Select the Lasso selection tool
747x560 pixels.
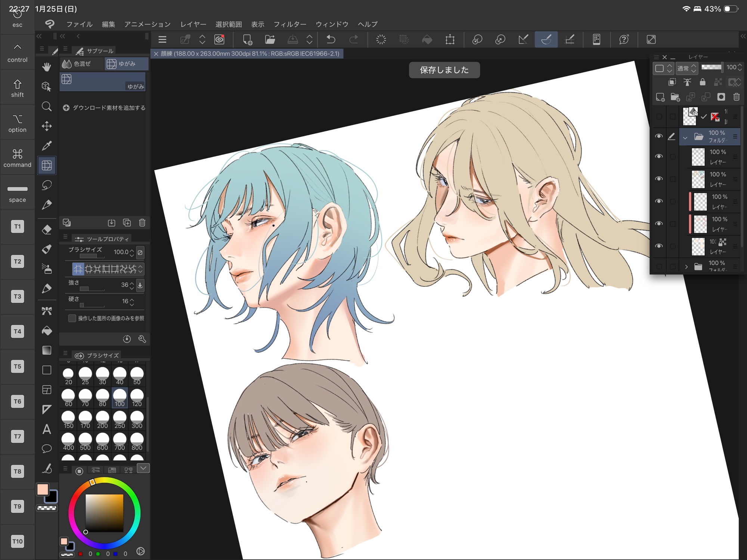pos(47,185)
